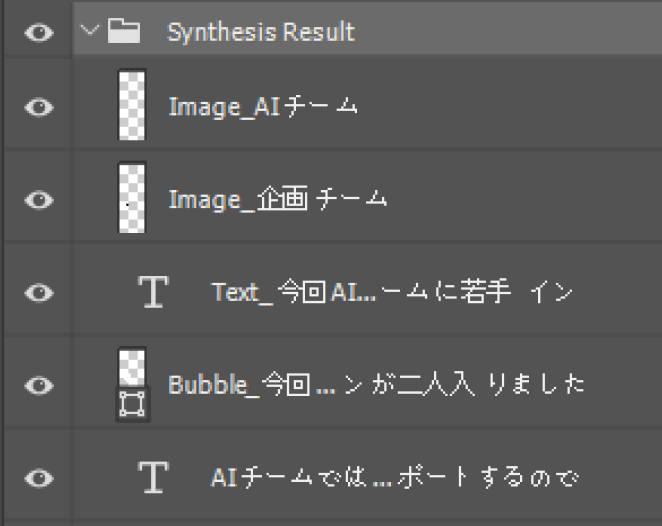
Task: Click the Bubble layer vector shape badge
Action: (132, 404)
